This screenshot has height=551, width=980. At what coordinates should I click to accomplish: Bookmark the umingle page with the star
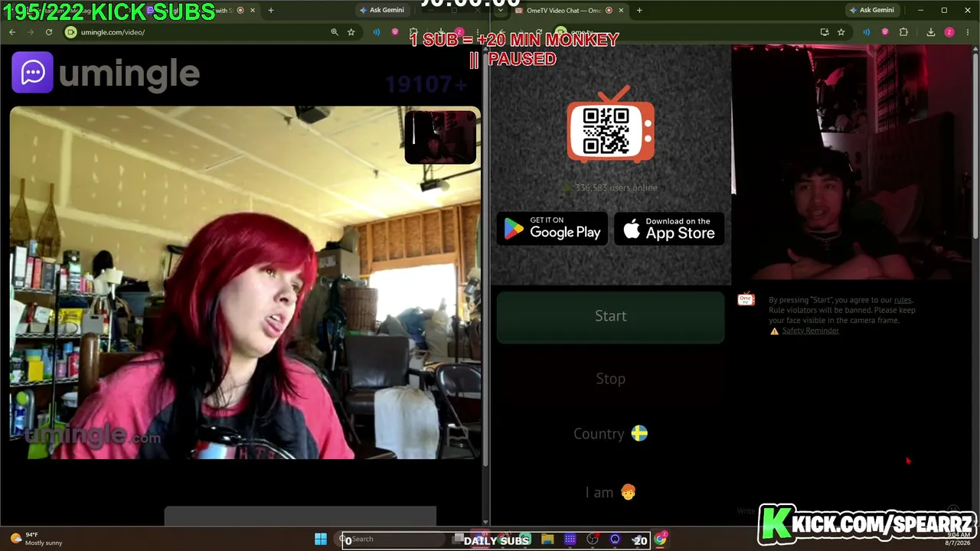pos(351,32)
